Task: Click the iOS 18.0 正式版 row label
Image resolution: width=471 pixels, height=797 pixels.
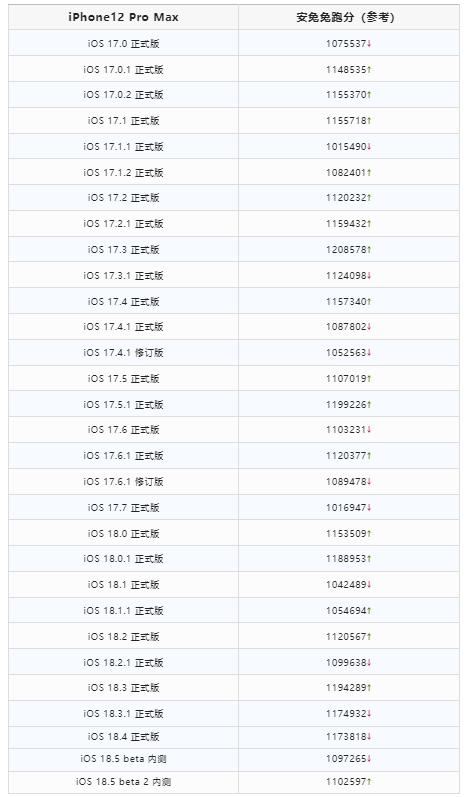Action: pos(123,534)
